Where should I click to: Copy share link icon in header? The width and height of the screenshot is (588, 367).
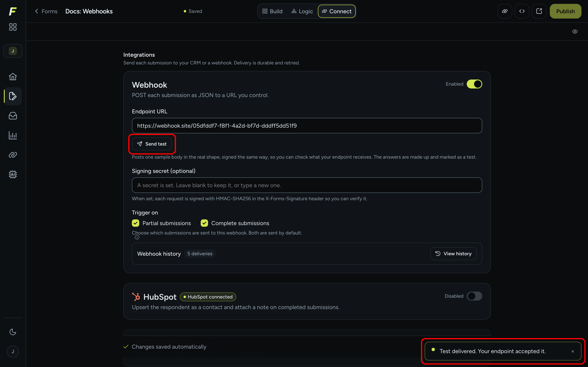[505, 11]
